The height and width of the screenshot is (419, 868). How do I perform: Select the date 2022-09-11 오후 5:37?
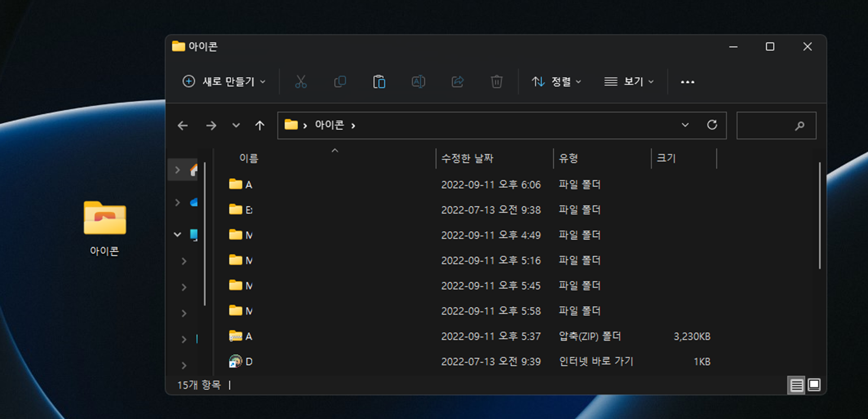(491, 337)
